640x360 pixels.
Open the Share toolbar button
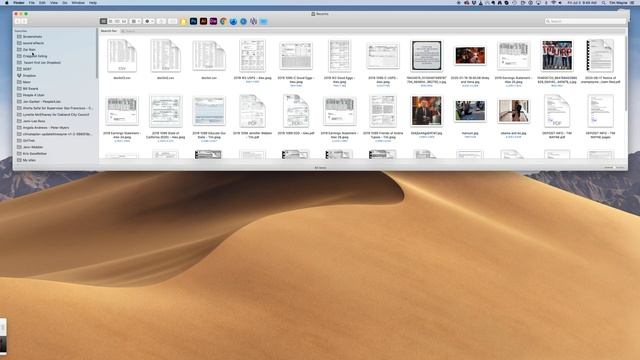coord(162,21)
